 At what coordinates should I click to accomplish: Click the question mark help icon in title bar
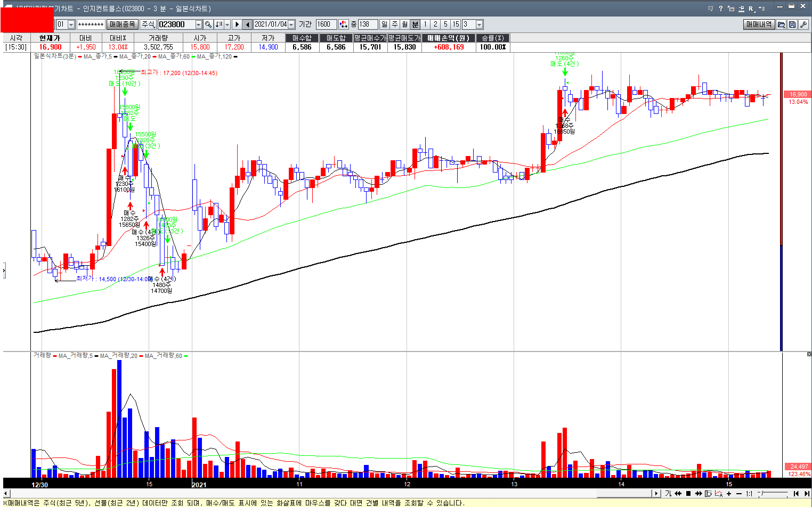click(721, 9)
